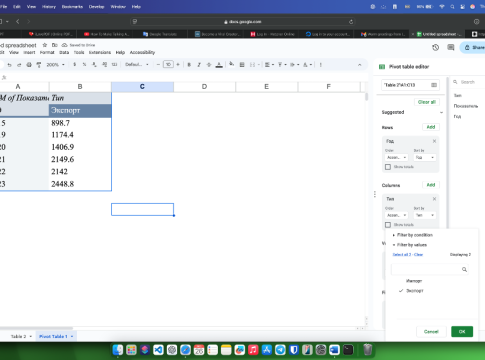
Task: Click Add button next to Rows
Action: [x=431, y=127]
